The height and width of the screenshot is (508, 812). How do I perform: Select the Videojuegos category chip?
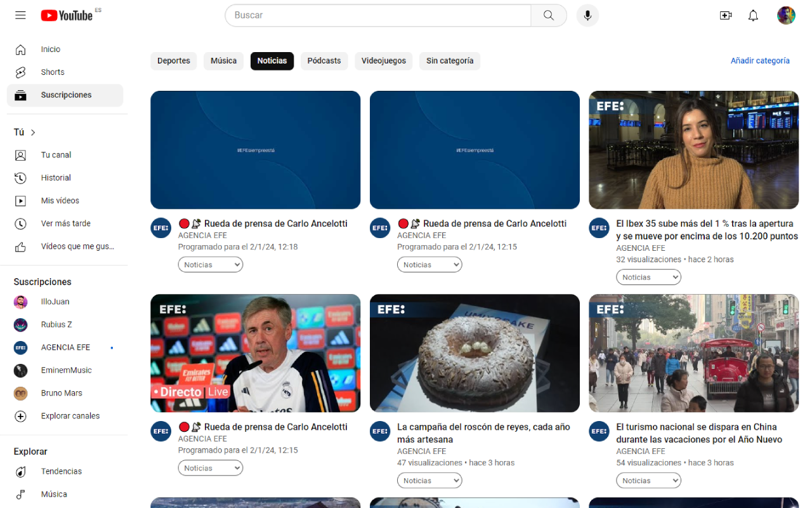coord(384,61)
